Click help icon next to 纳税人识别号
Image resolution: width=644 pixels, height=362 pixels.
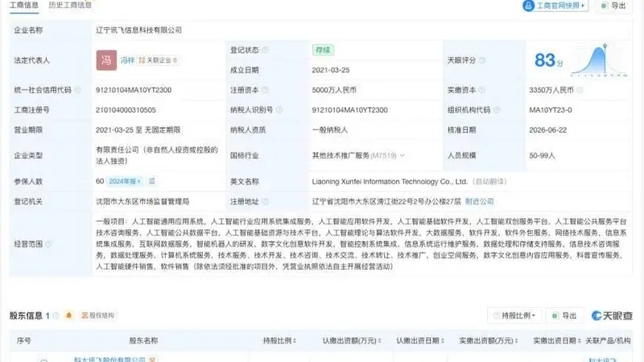(x=279, y=110)
